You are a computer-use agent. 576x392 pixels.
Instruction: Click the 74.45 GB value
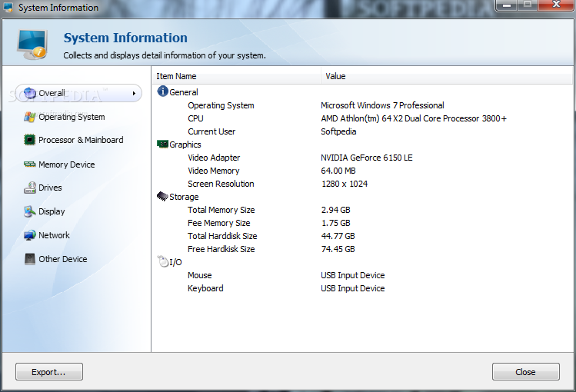coord(338,249)
